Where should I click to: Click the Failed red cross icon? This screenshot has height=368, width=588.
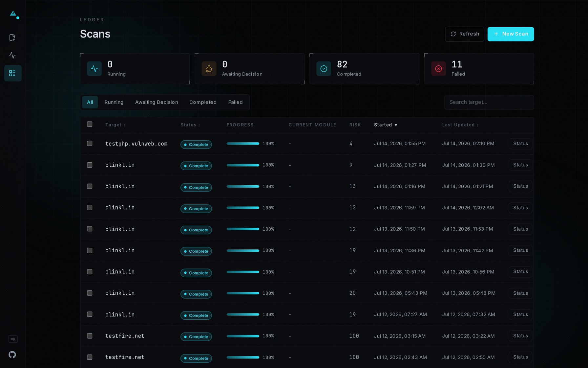pyautogui.click(x=438, y=69)
